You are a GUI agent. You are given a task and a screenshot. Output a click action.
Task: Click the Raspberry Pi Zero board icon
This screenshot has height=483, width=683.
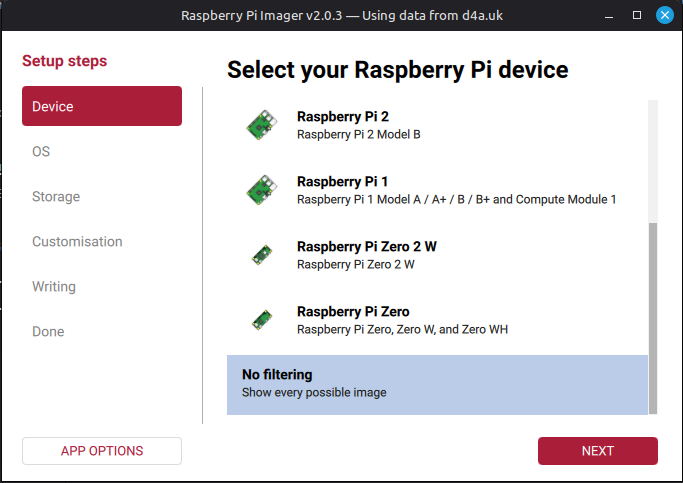pyautogui.click(x=261, y=320)
